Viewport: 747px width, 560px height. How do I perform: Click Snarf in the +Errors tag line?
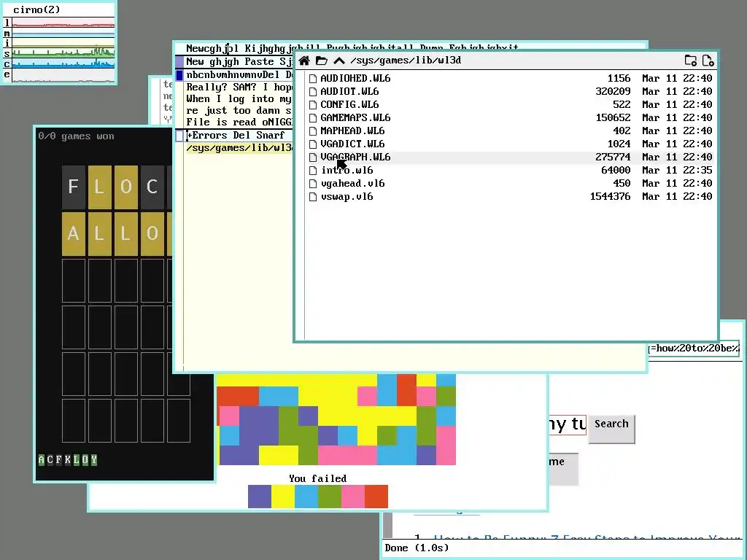271,135
